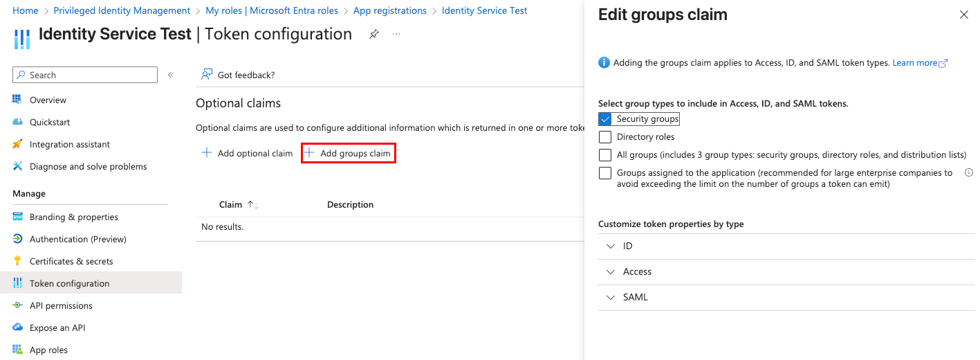Click the API permissions icon
This screenshot has width=980, height=360.
(x=18, y=305)
